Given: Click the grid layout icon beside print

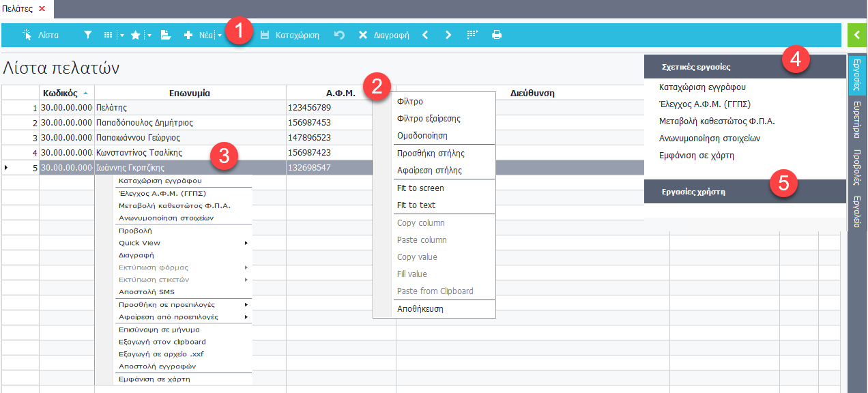Looking at the screenshot, I should (472, 35).
